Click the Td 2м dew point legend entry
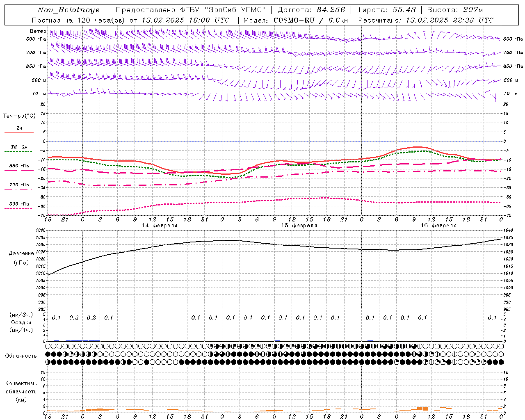 (19, 147)
